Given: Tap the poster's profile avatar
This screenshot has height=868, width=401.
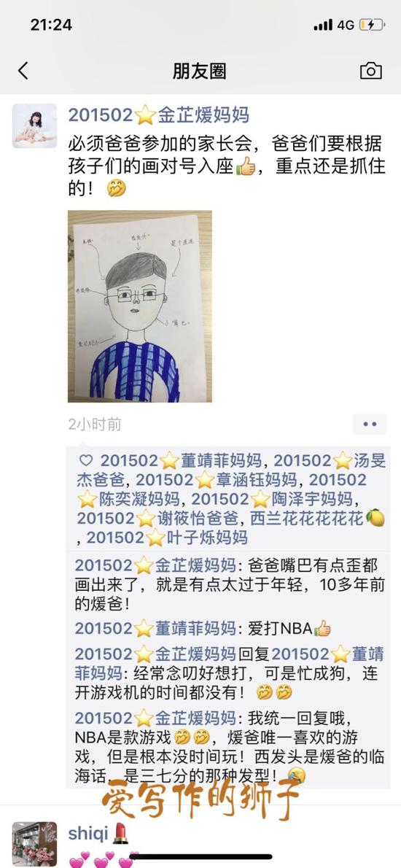Looking at the screenshot, I should pos(34,125).
